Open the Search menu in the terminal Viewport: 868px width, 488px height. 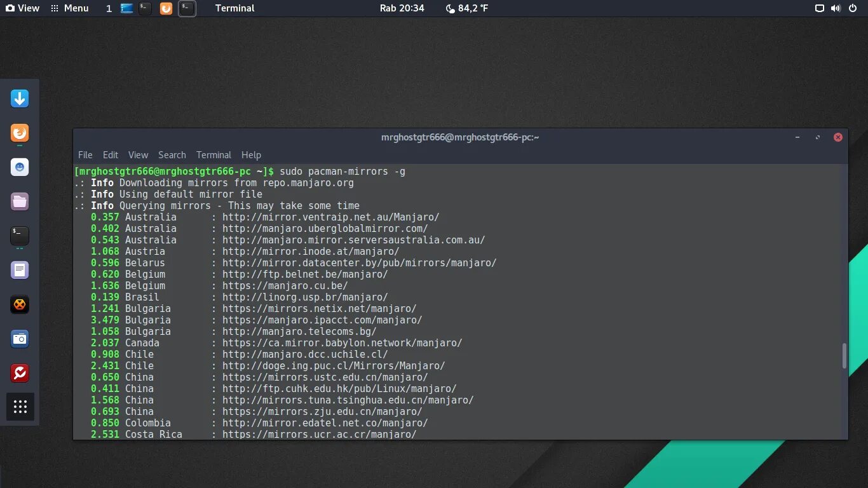[172, 155]
